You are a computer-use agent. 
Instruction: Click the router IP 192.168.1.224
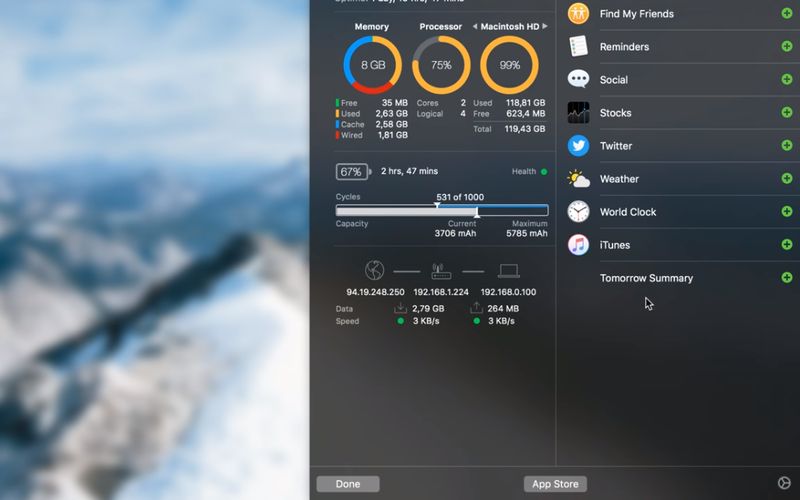tap(441, 292)
